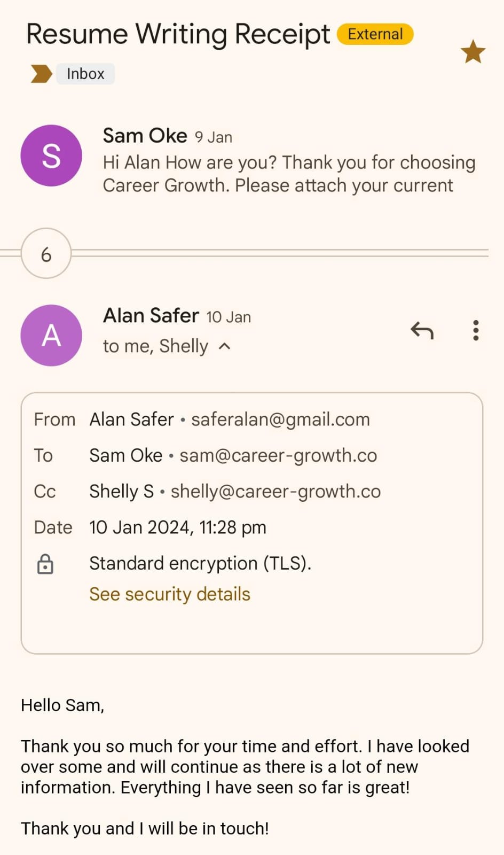
Task: Open See security details link
Action: 170,594
